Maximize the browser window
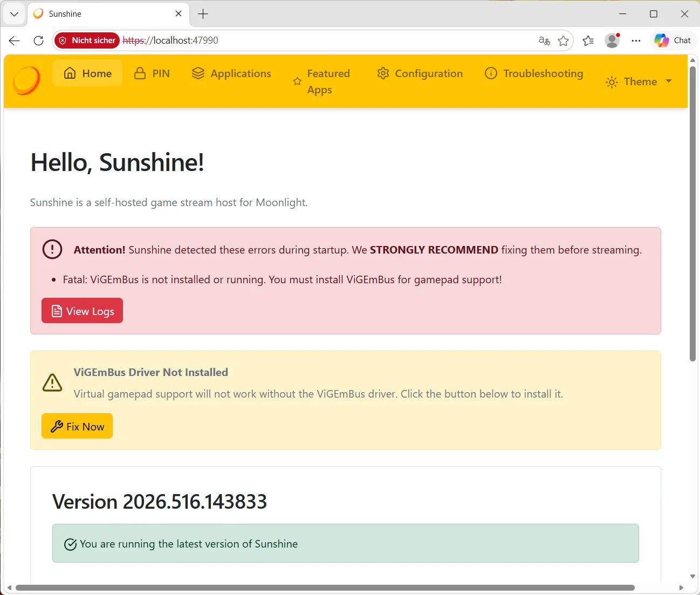Viewport: 700px width, 595px height. pos(654,14)
